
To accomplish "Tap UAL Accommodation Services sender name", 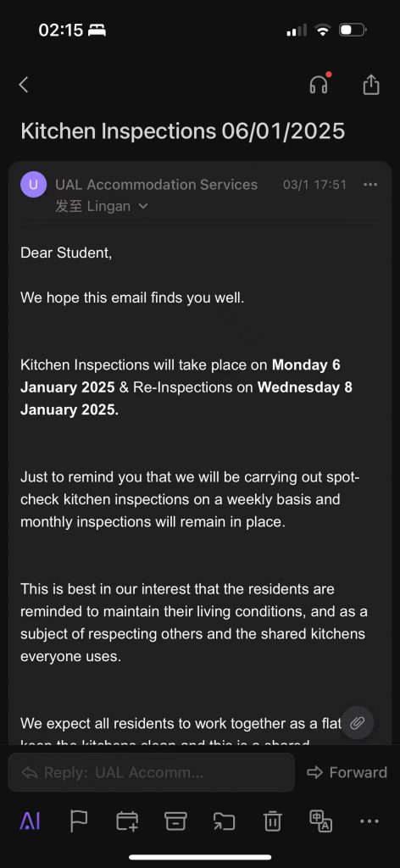I will tap(157, 184).
